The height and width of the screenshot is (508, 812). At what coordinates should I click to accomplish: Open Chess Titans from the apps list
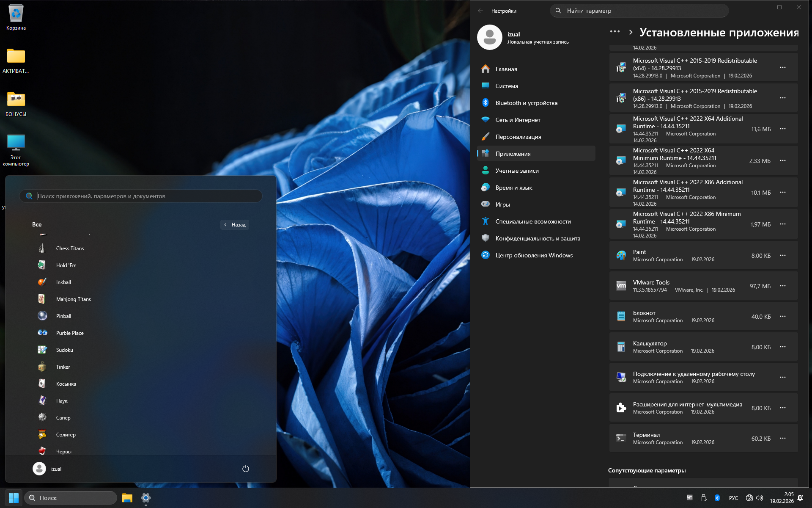pyautogui.click(x=70, y=248)
